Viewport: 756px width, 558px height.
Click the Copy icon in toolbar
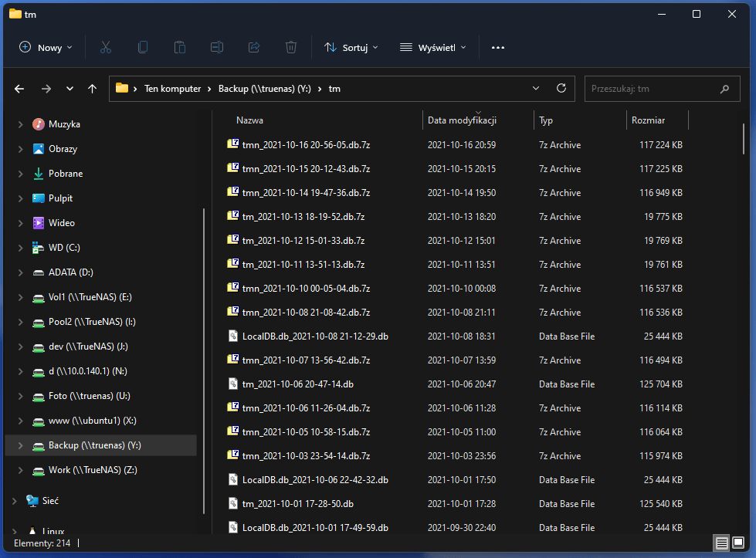pos(143,47)
